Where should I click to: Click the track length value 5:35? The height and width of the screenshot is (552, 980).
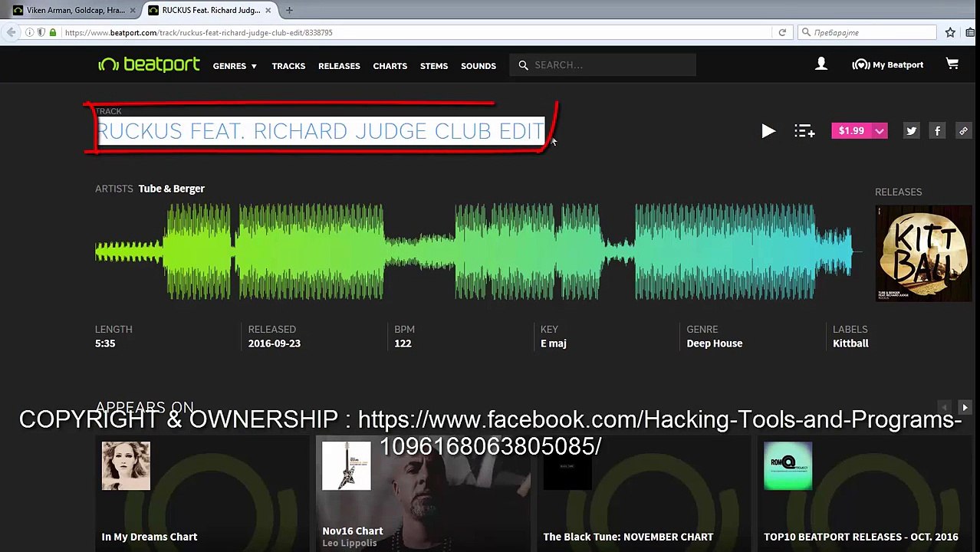pyautogui.click(x=105, y=343)
